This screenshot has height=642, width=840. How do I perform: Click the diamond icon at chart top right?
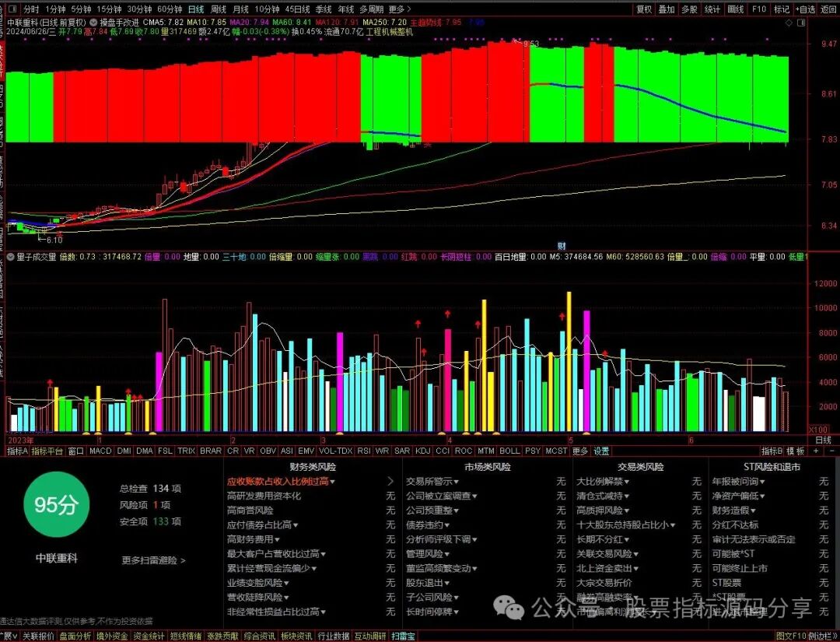click(789, 23)
